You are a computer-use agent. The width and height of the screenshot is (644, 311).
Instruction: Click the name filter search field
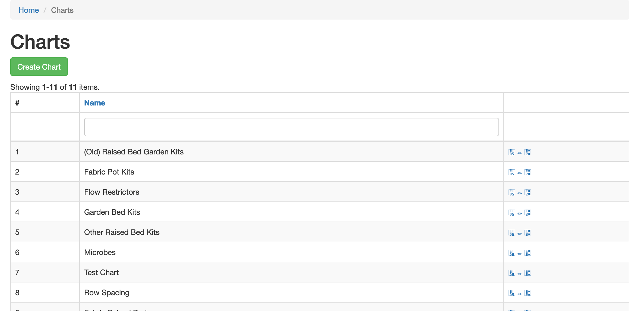[x=291, y=127]
